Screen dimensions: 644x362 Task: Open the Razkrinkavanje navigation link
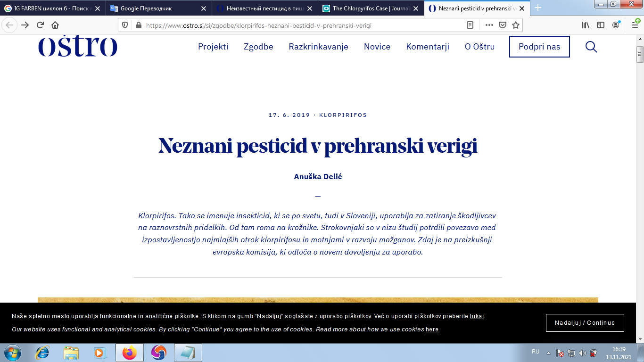318,47
